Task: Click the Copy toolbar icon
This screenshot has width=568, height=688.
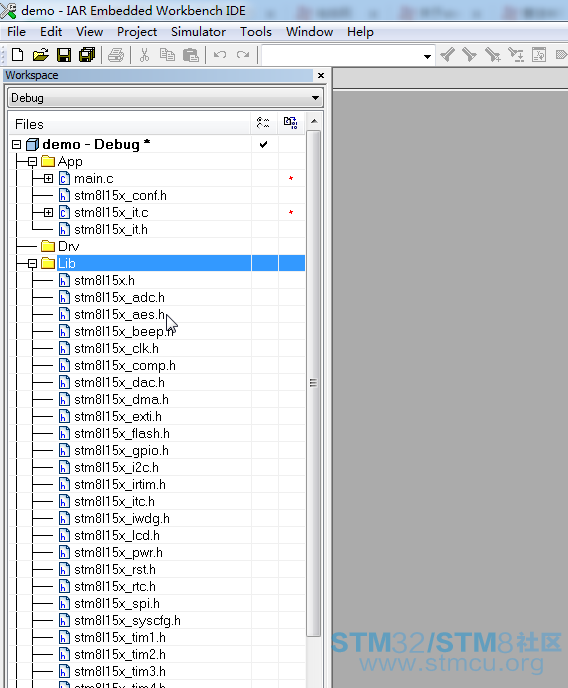Action: tap(167, 55)
